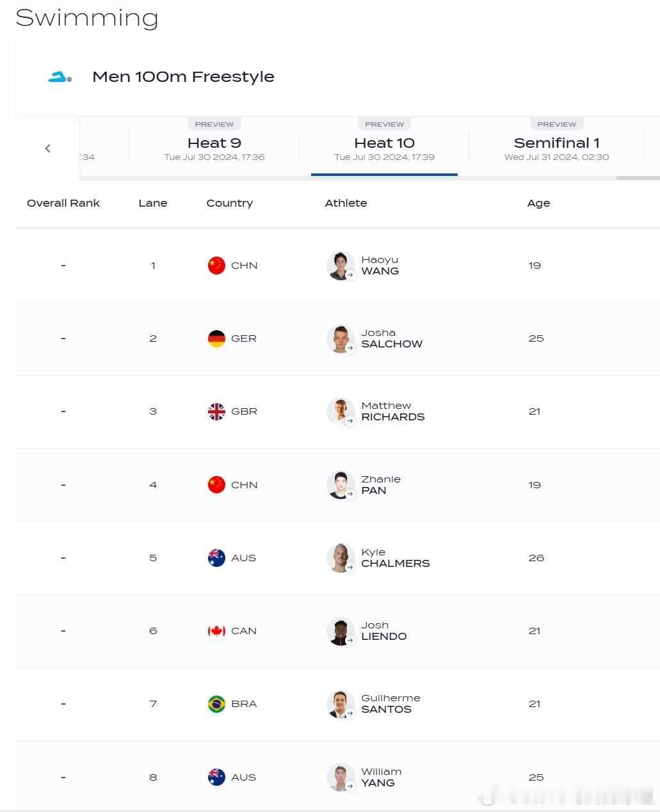Click the Germany flag icon
The width and height of the screenshot is (660, 812).
[x=216, y=338]
